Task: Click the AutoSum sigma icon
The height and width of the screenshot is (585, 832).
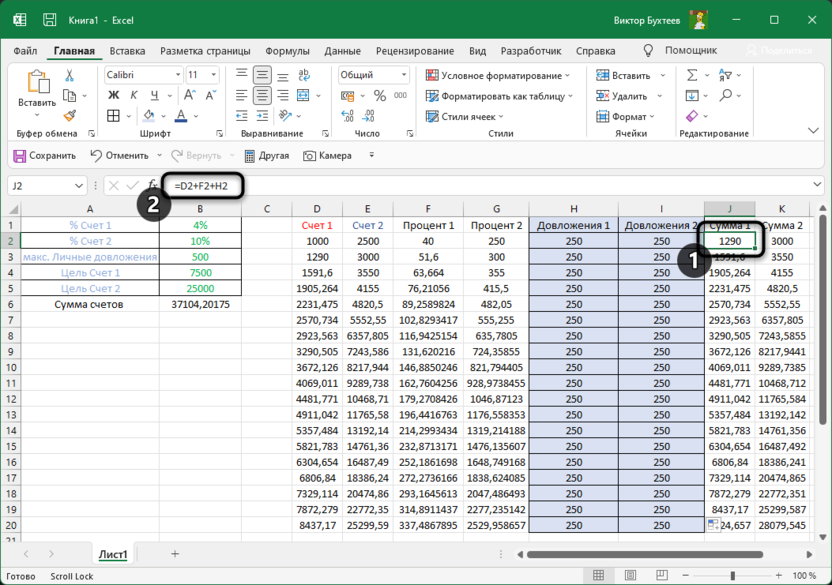Action: click(691, 75)
